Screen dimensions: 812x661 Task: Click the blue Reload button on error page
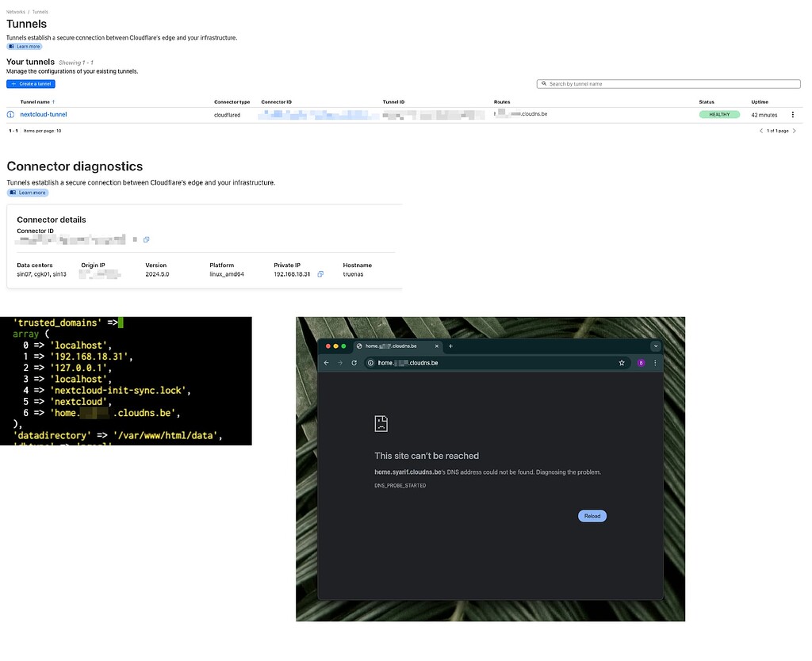[592, 516]
